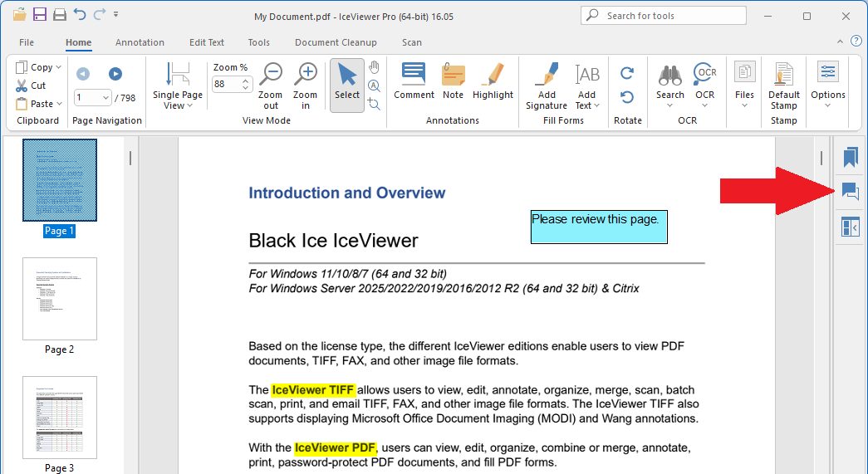Activate the zoom area magnifier tool

[375, 104]
